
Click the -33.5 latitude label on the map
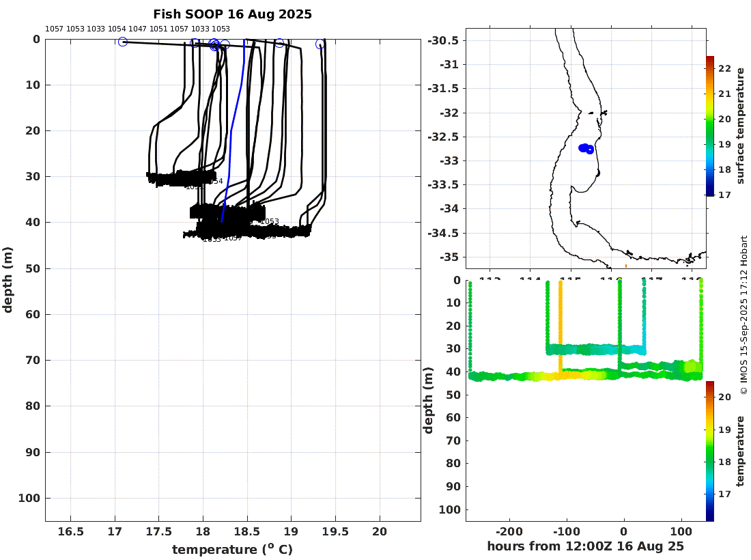point(443,184)
